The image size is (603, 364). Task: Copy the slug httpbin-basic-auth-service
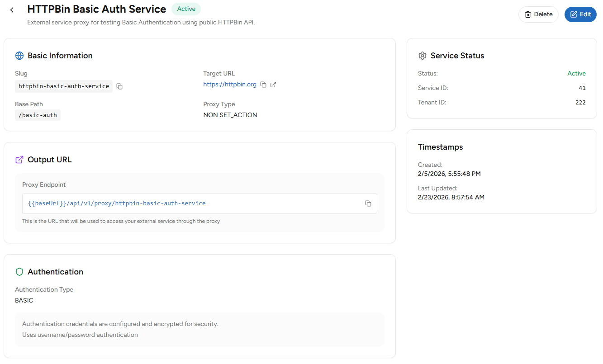119,86
